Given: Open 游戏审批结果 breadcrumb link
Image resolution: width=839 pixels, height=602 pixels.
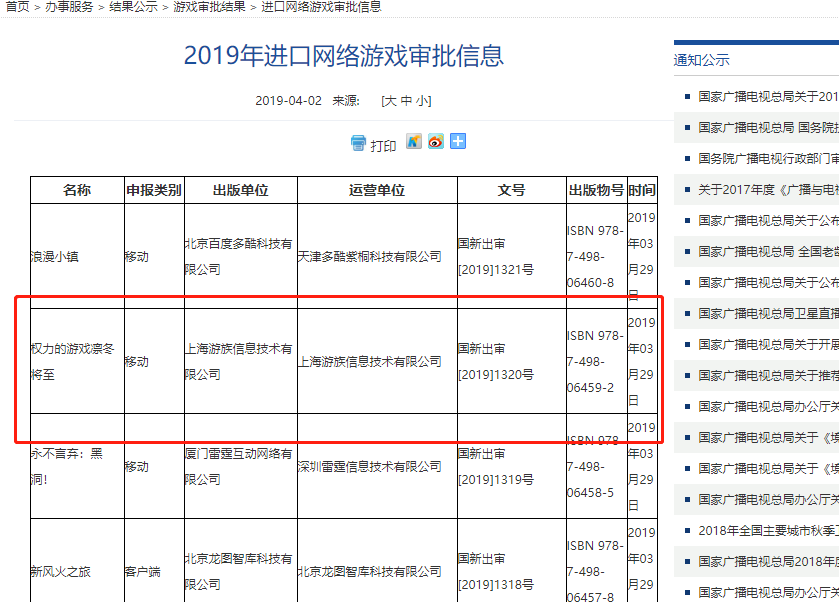Looking at the screenshot, I should pos(209,7).
